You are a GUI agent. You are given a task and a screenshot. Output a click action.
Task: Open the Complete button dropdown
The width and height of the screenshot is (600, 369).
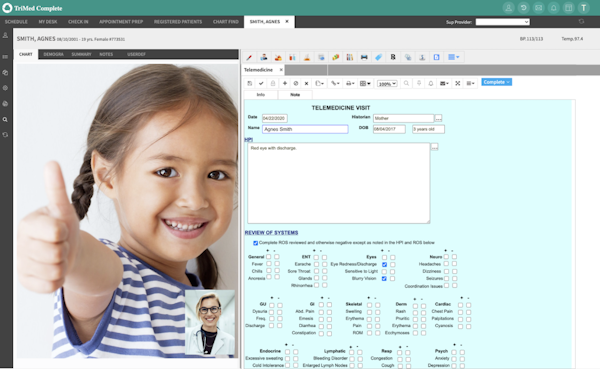(496, 82)
